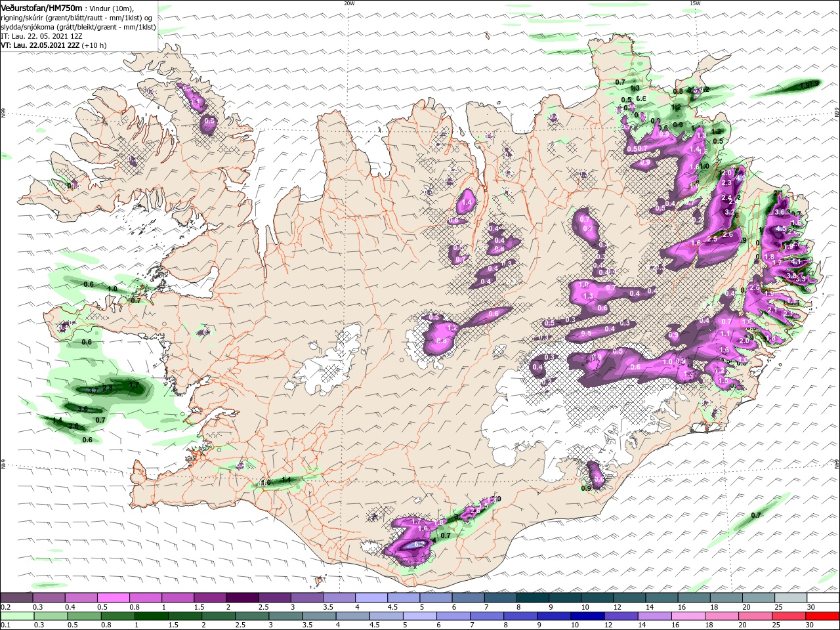840x630 pixels.
Task: Pick the top legend swatch between 1 and 1.5
Action: pos(177,598)
